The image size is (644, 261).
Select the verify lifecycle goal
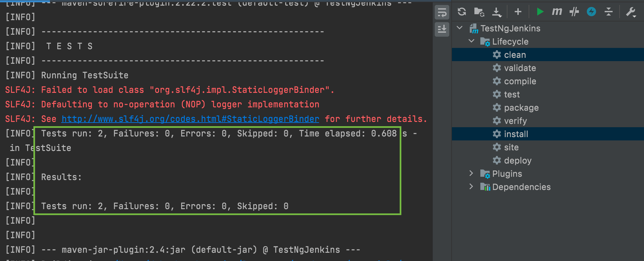pos(548,121)
